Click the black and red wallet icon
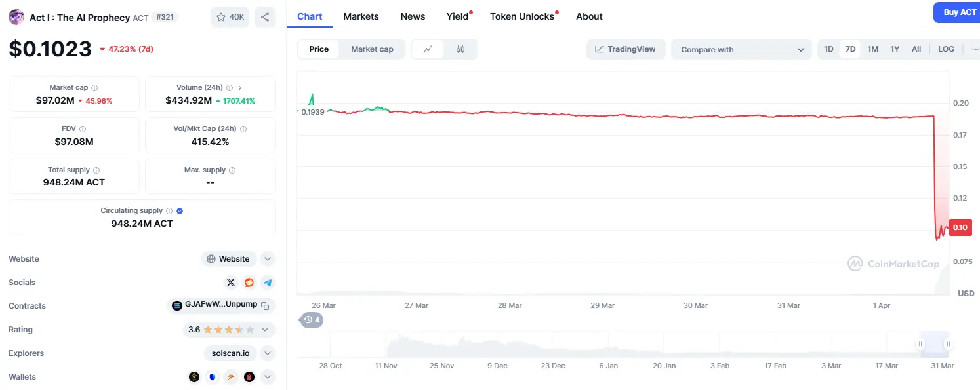 click(249, 377)
